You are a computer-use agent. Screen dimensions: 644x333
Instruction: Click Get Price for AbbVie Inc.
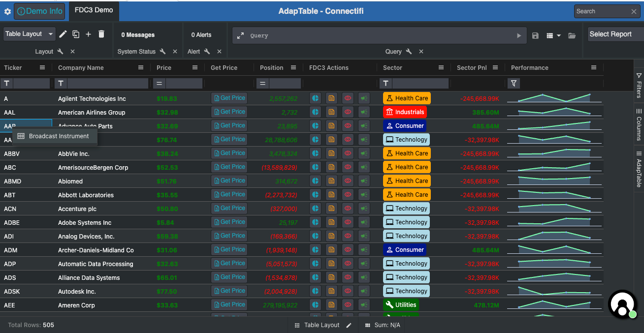pyautogui.click(x=229, y=153)
